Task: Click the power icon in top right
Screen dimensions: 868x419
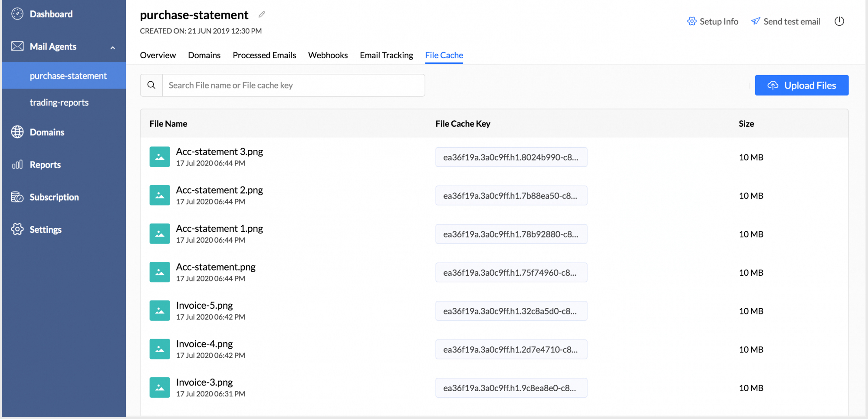Action: [839, 21]
